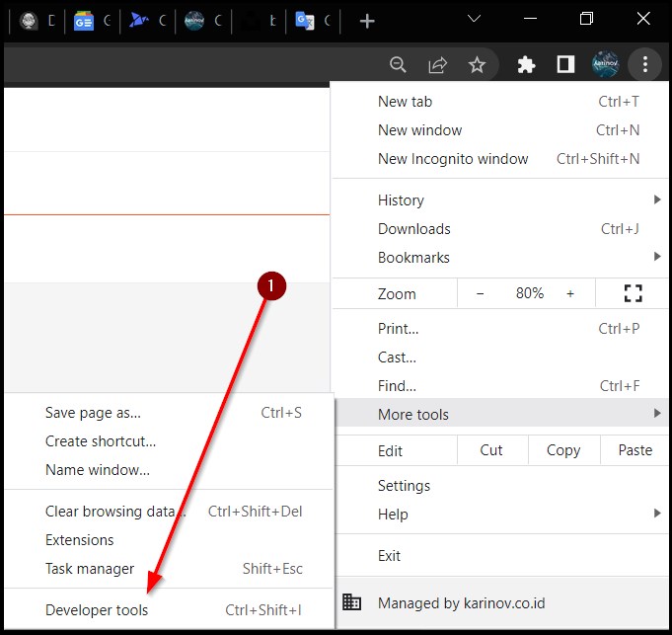Choose New Incognito window
The image size is (672, 635).
453,159
